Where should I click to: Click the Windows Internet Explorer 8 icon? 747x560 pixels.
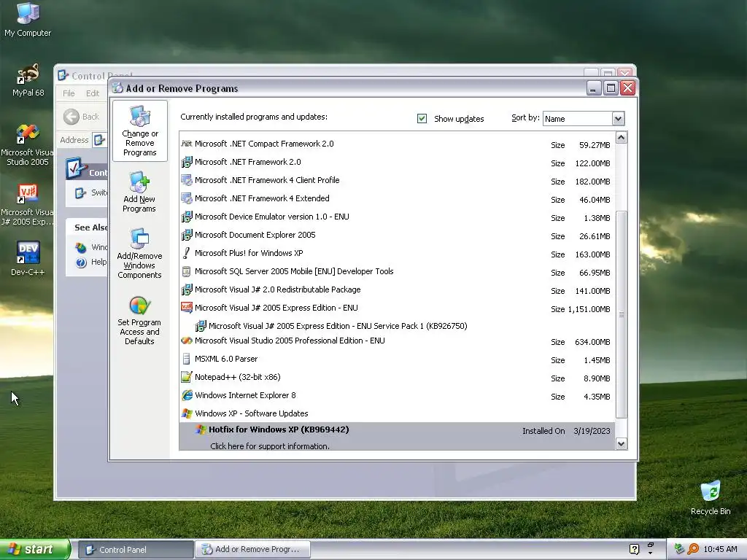(187, 395)
